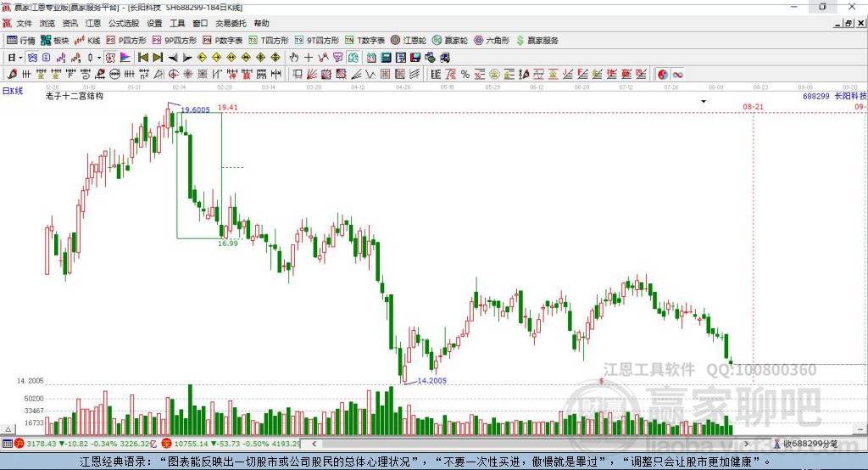This screenshot has height=470, width=868.
Task: Open the T四方形 tool
Action: (269, 41)
